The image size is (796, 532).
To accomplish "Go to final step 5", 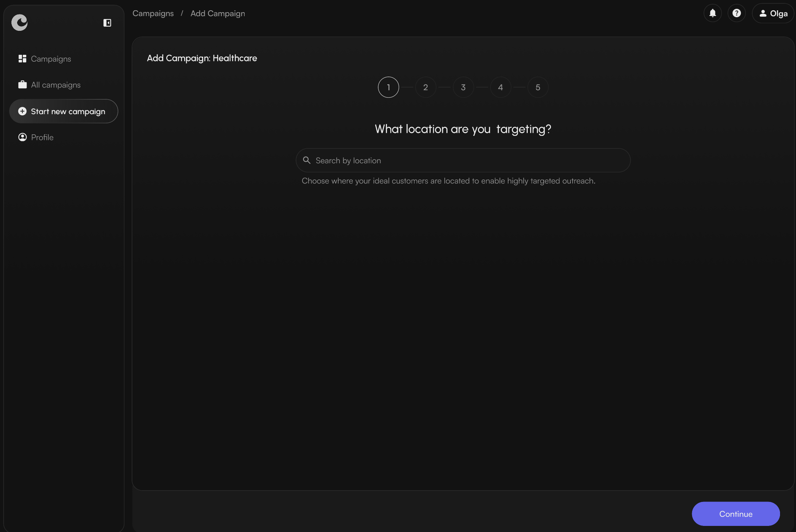I will (x=538, y=87).
